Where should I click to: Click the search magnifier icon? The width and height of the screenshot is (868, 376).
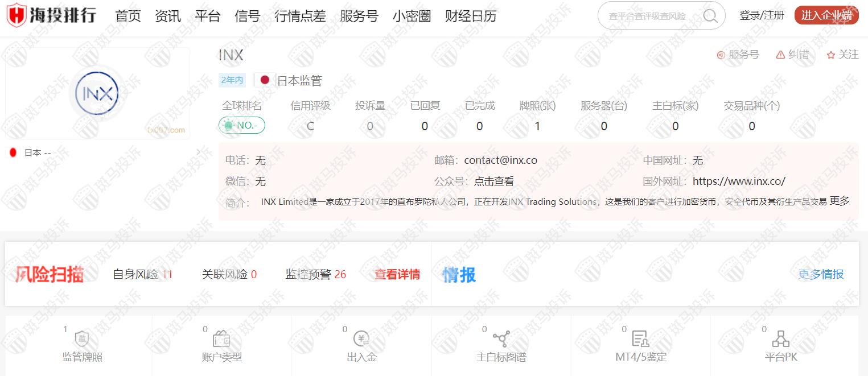point(710,16)
